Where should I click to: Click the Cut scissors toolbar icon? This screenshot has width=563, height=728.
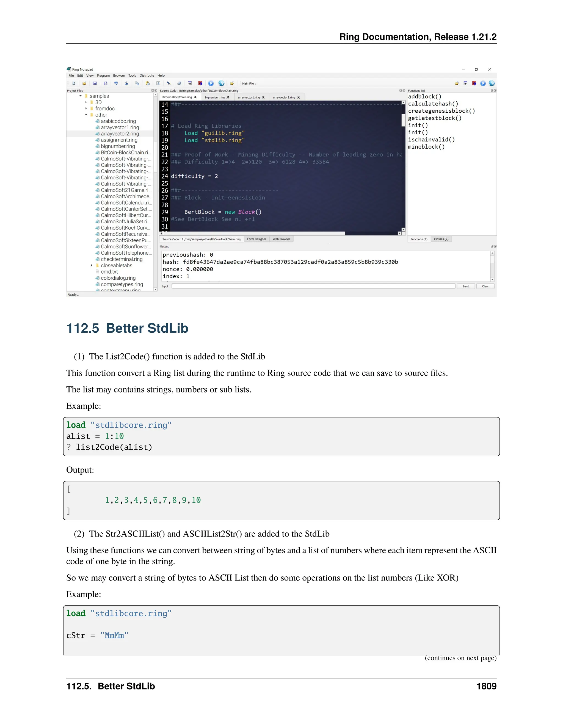point(126,83)
